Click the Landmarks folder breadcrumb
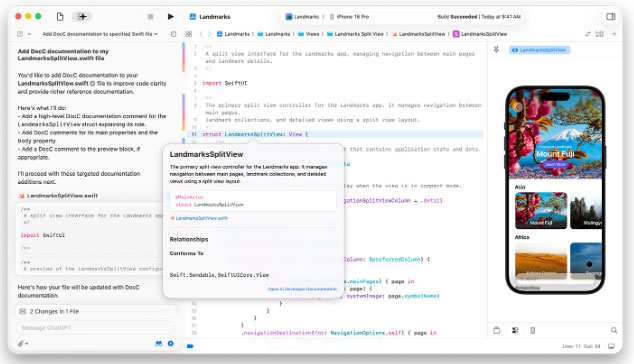Viewport: 634px width, 364px height. pyautogui.click(x=274, y=34)
